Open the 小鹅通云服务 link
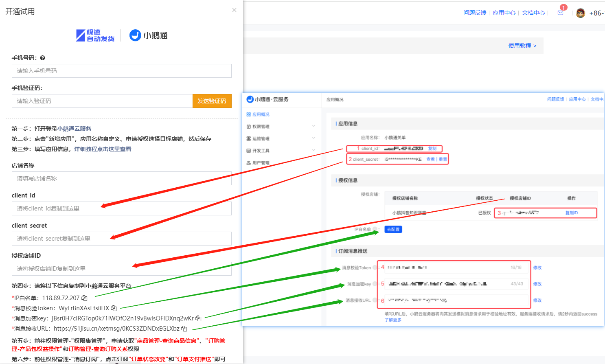The image size is (605, 364). point(74,129)
